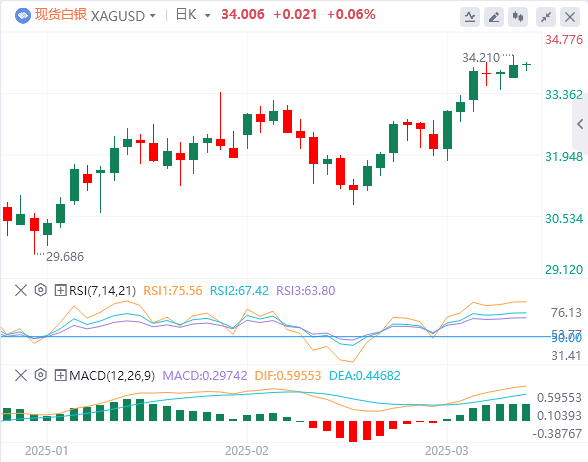Click the blue spot silver logo icon

coord(22,16)
